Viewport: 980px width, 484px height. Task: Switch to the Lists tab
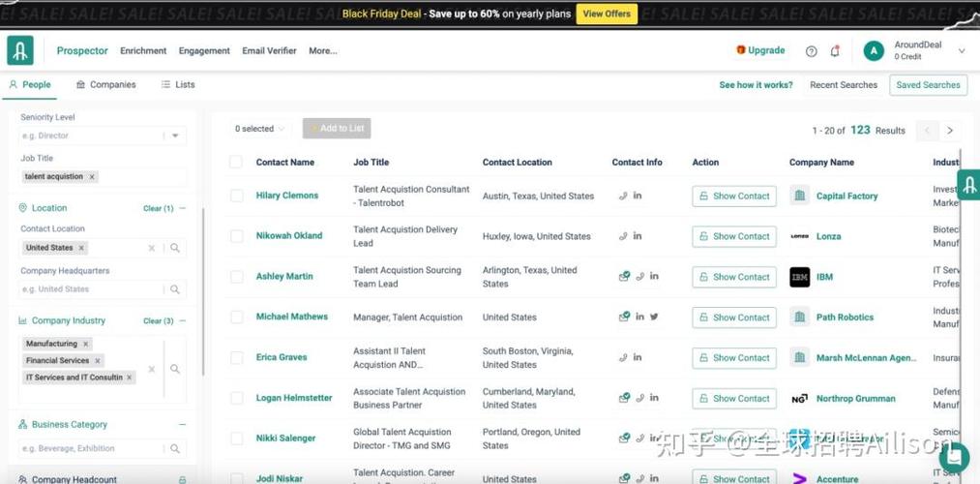tap(178, 84)
